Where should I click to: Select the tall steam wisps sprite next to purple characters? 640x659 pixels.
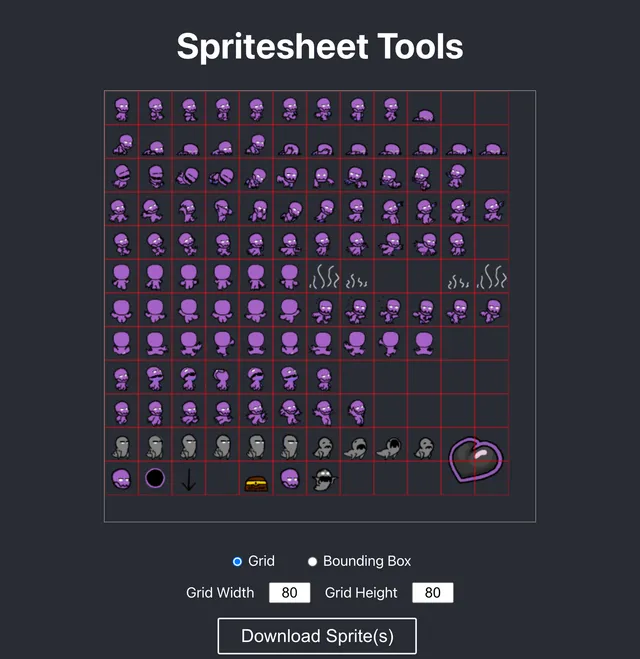(x=324, y=277)
